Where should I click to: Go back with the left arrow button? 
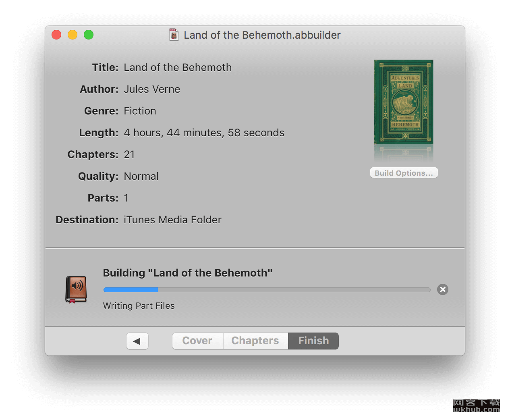pos(137,341)
